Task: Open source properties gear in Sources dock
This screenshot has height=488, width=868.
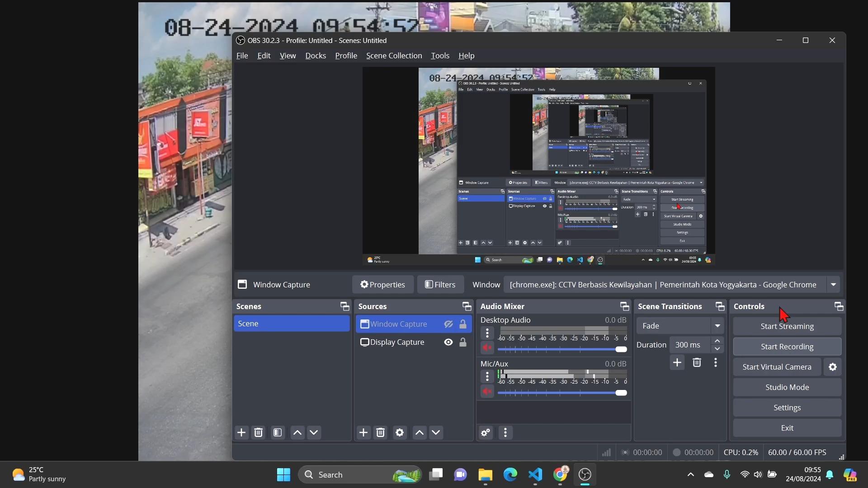Action: click(x=400, y=433)
